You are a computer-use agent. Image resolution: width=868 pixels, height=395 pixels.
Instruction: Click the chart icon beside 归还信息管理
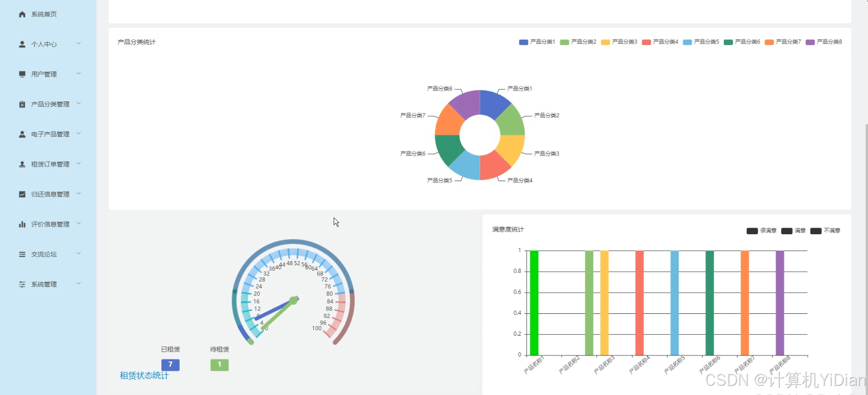coord(22,194)
